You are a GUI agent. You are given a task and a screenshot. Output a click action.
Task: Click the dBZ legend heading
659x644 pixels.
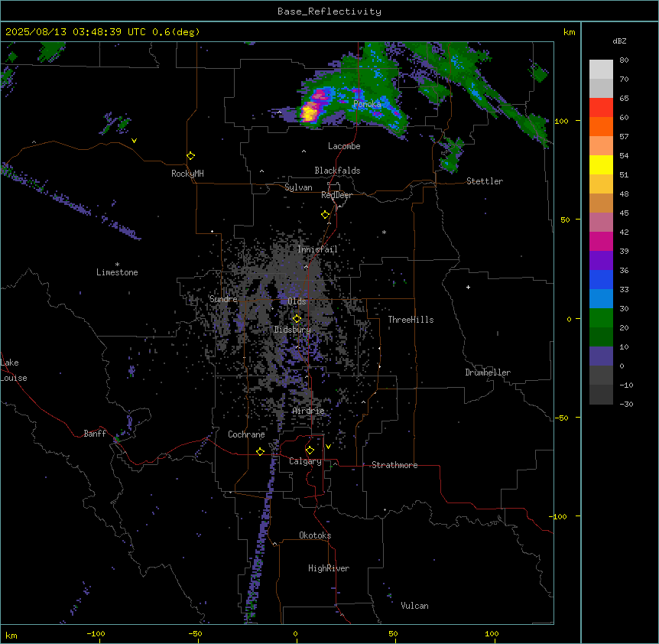[619, 41]
